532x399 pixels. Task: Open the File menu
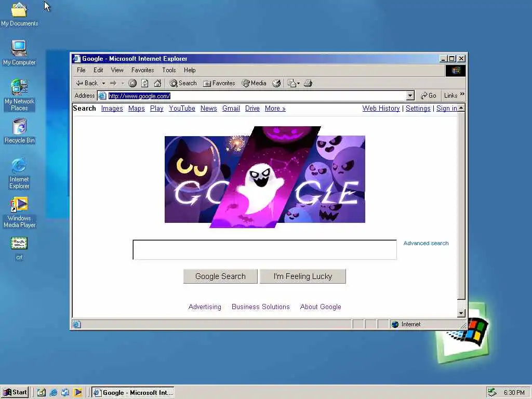81,70
